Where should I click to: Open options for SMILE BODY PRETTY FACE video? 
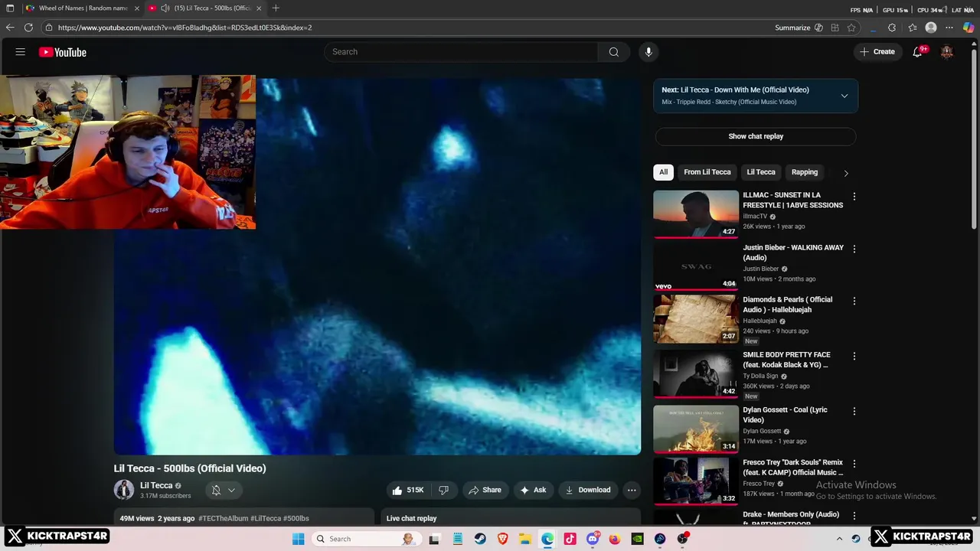coord(854,356)
